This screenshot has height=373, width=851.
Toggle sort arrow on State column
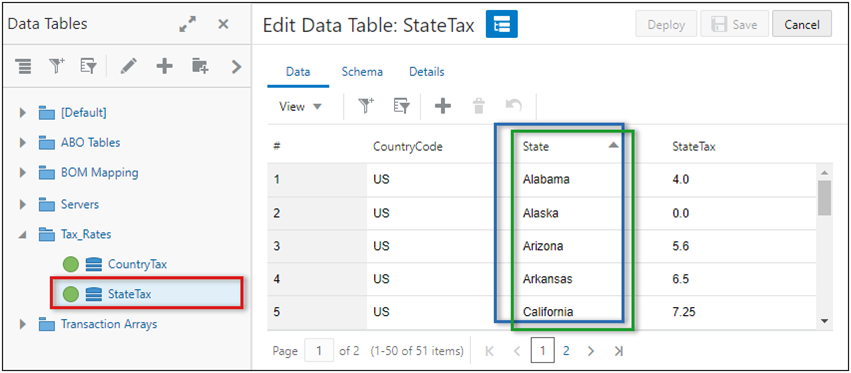[x=613, y=146]
